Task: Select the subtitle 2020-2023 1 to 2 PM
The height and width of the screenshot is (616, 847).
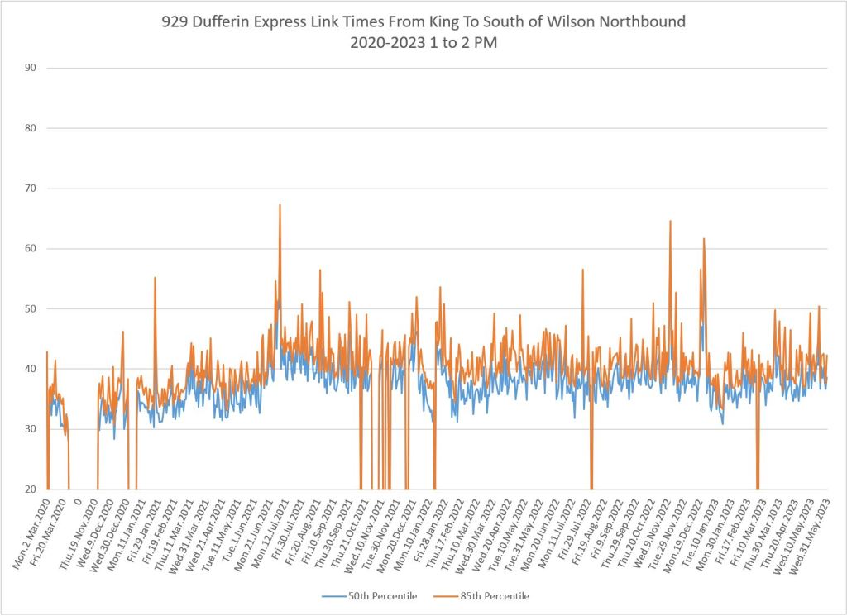Action: click(423, 43)
